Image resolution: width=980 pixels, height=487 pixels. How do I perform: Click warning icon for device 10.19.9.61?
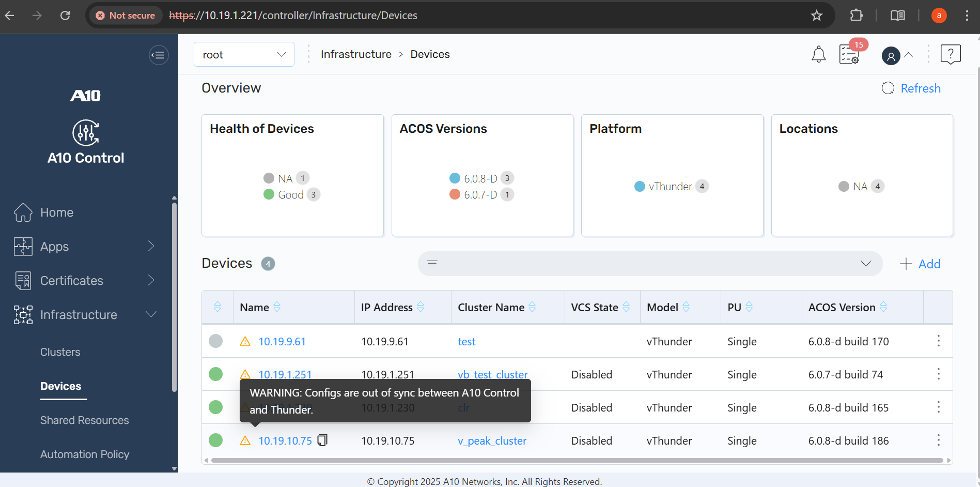245,341
